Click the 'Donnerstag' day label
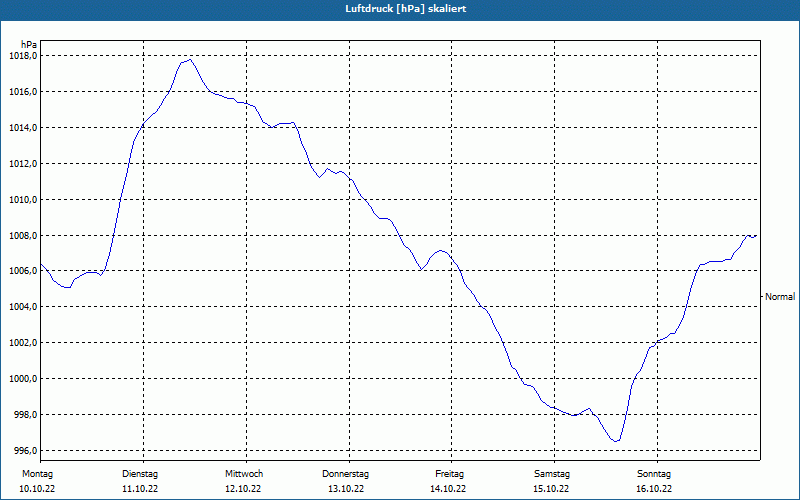The image size is (800, 500). coord(345,474)
